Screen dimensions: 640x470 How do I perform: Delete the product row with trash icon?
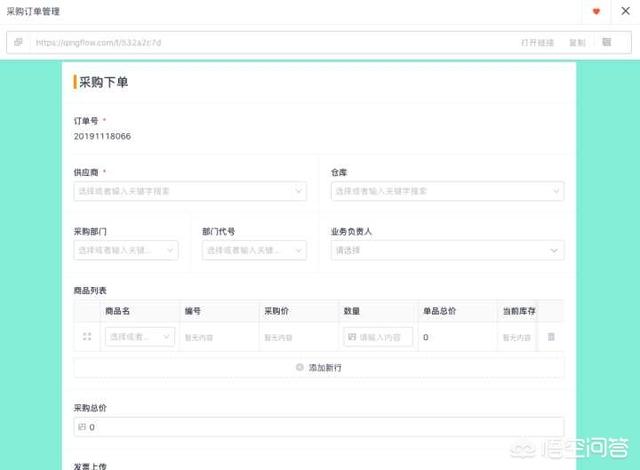(x=551, y=337)
